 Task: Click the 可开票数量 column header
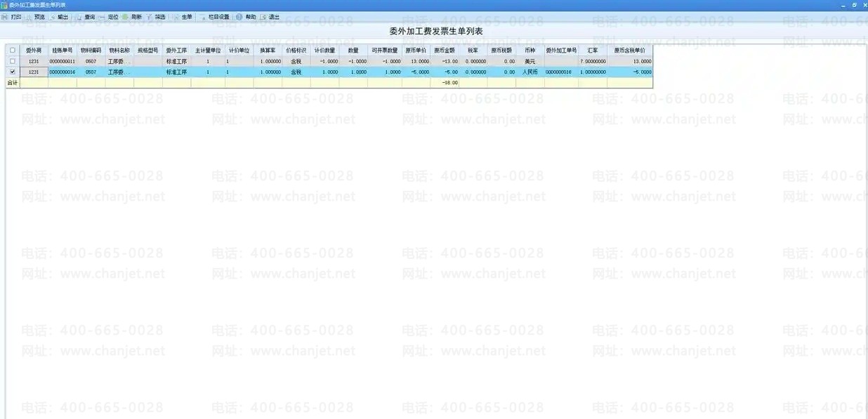385,51
